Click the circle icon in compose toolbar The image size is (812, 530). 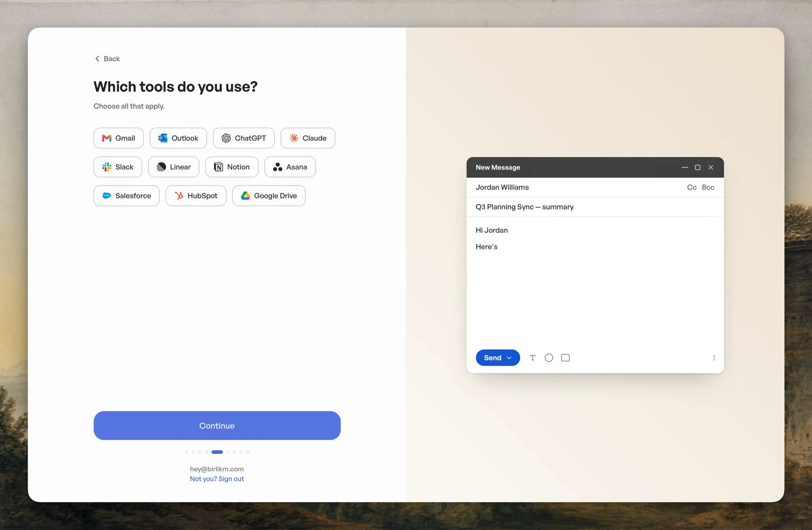(x=549, y=358)
